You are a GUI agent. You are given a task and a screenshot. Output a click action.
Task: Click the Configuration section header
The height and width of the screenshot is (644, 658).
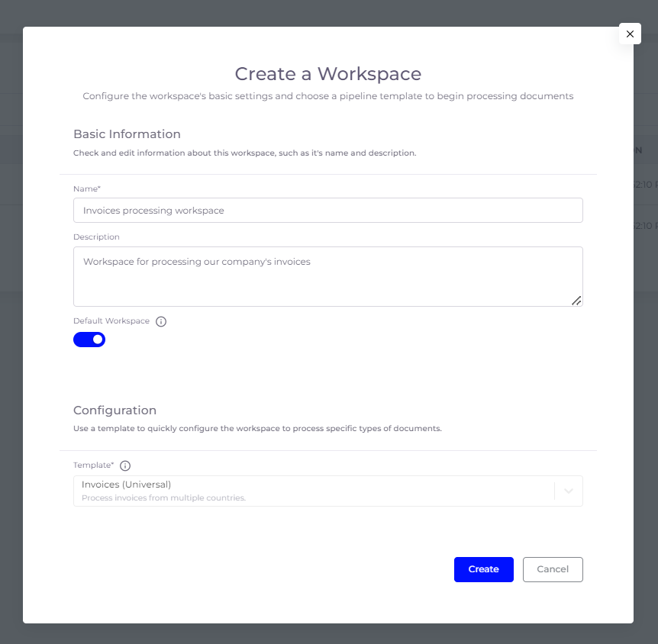115,411
